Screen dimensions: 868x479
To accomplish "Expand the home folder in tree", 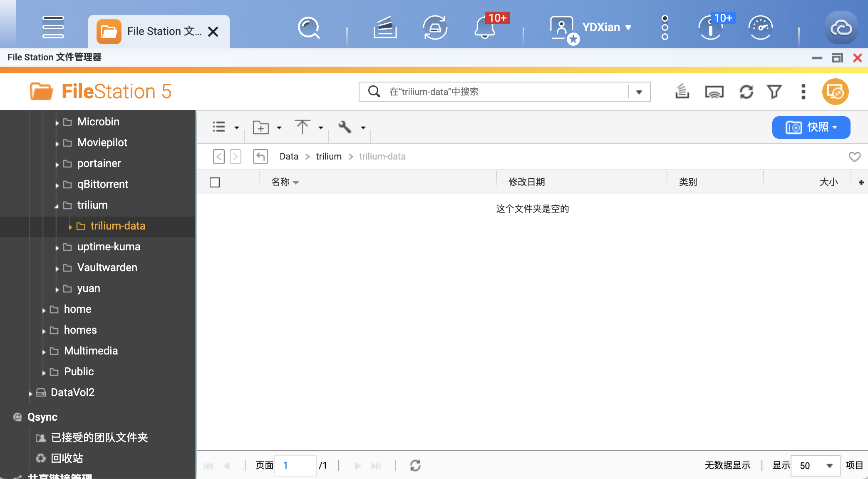I will point(44,310).
